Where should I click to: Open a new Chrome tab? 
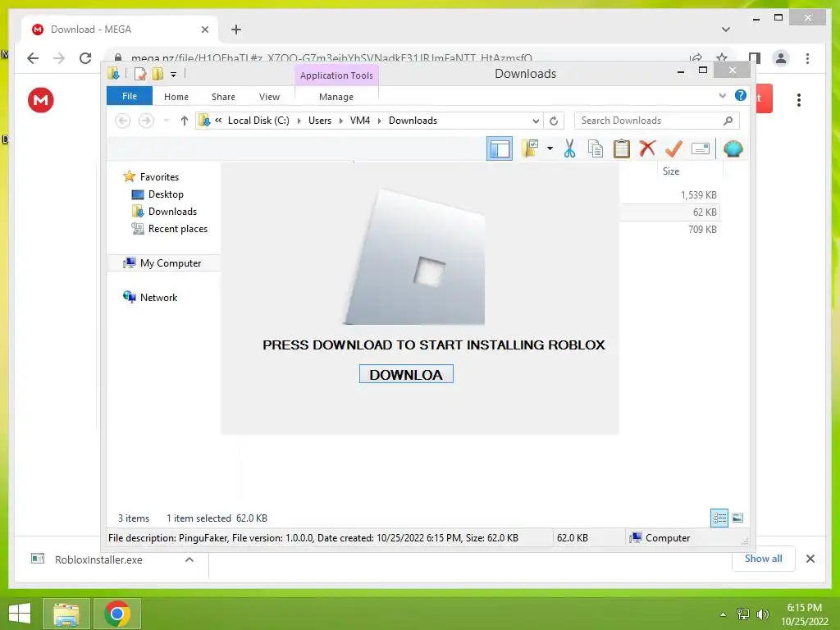coord(236,30)
